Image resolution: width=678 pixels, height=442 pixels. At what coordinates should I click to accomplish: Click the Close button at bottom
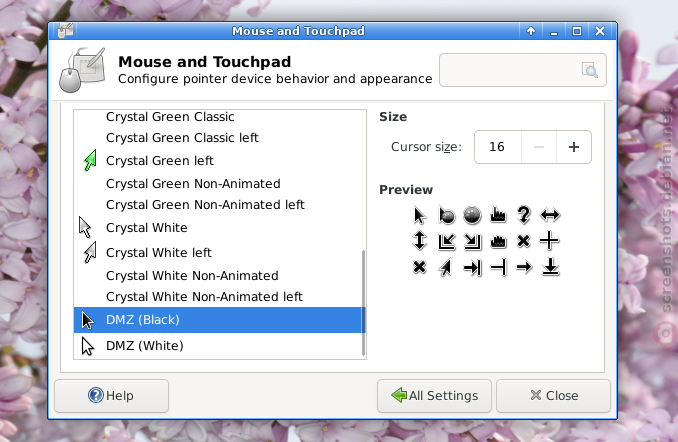point(553,396)
